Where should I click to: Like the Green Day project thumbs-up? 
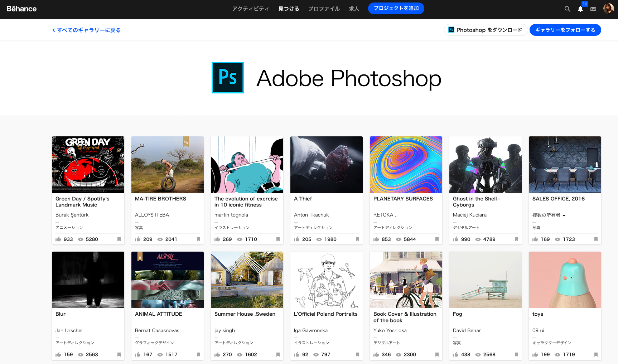coord(58,239)
